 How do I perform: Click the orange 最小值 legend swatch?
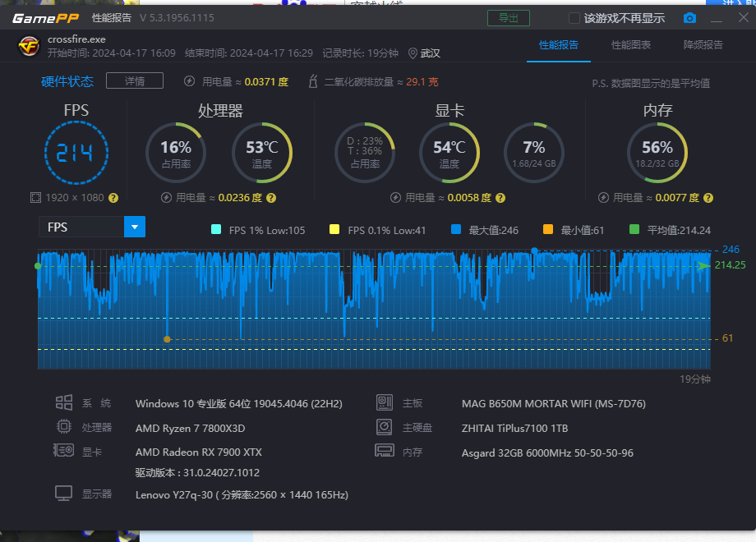[x=548, y=229]
